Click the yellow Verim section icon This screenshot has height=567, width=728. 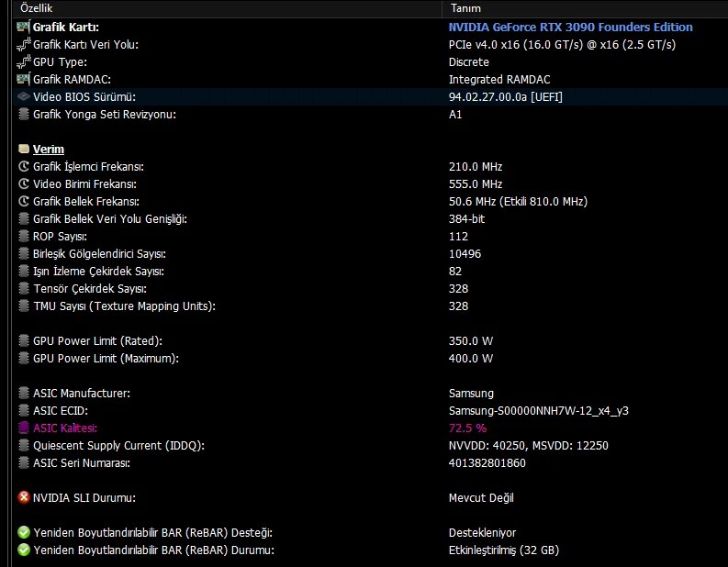point(23,149)
